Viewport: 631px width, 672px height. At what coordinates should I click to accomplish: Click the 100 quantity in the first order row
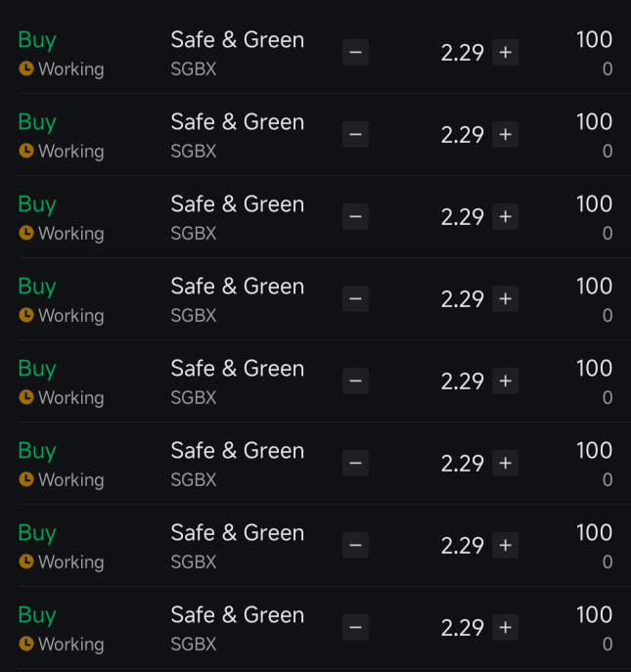594,40
